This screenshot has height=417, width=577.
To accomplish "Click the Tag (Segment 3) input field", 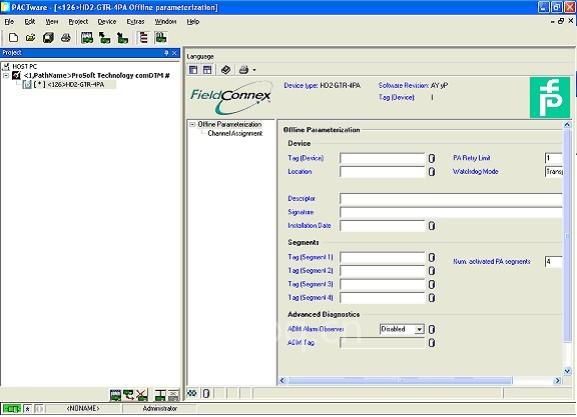I will point(382,284).
